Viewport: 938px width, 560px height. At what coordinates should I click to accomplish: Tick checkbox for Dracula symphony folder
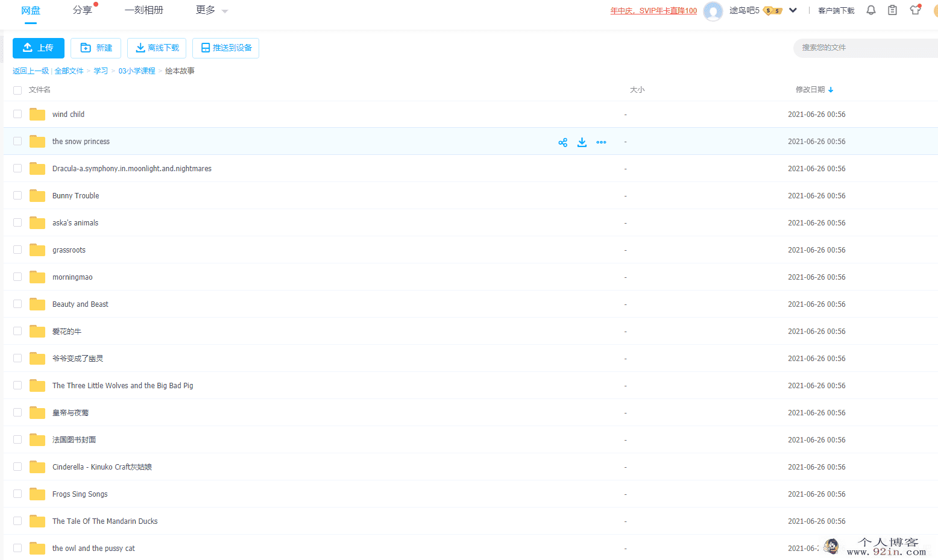click(17, 168)
